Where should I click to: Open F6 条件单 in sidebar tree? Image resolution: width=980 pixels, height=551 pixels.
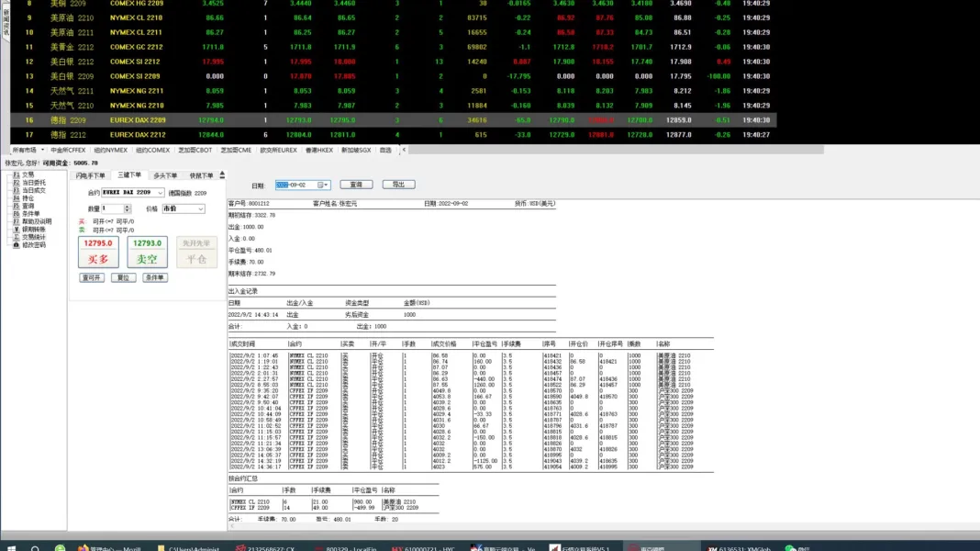click(x=27, y=214)
